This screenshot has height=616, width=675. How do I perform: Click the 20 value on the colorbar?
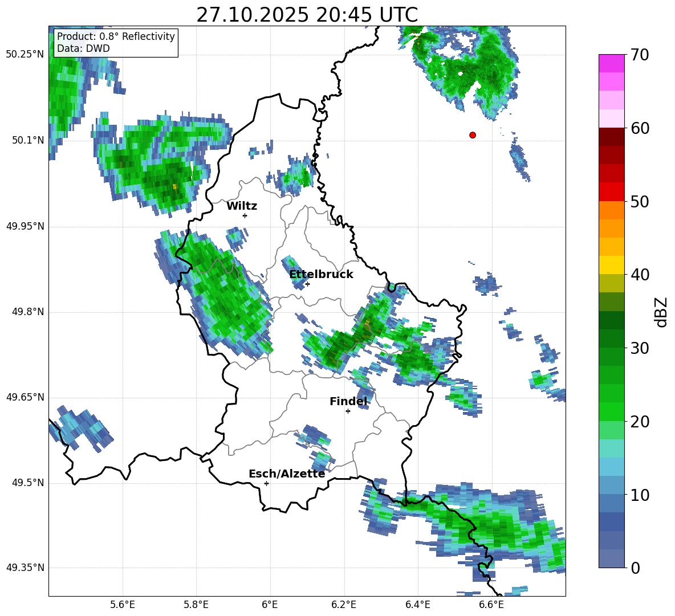pos(640,422)
